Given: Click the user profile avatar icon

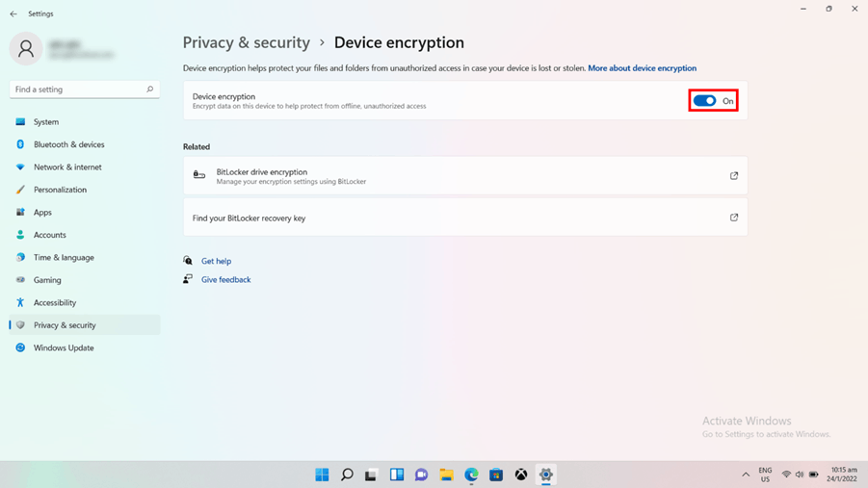Looking at the screenshot, I should pyautogui.click(x=25, y=49).
